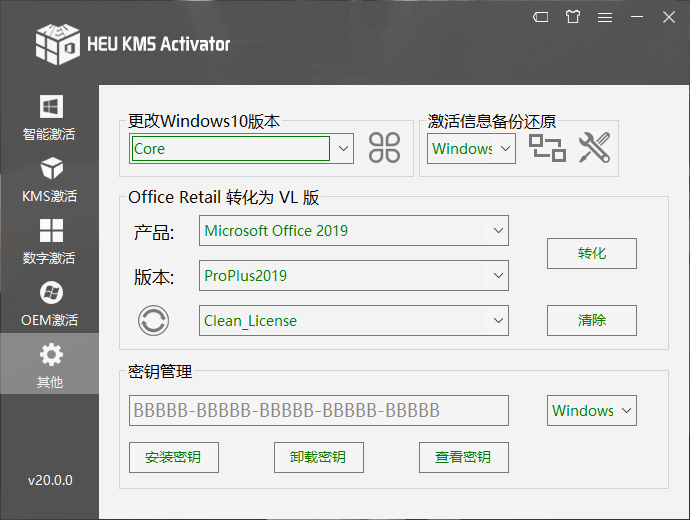Select the KMS激活 sidebar tab

click(x=49, y=179)
